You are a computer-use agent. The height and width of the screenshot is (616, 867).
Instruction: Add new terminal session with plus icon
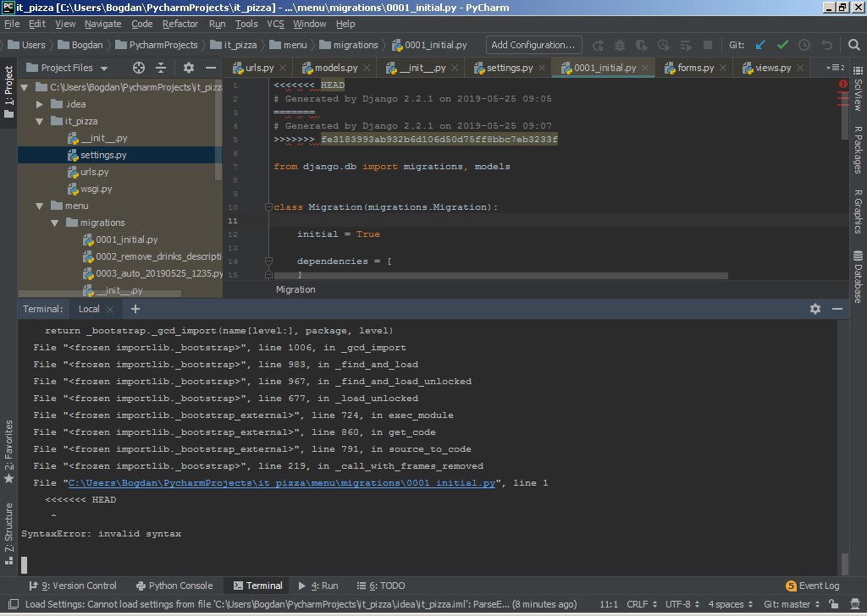coord(135,309)
